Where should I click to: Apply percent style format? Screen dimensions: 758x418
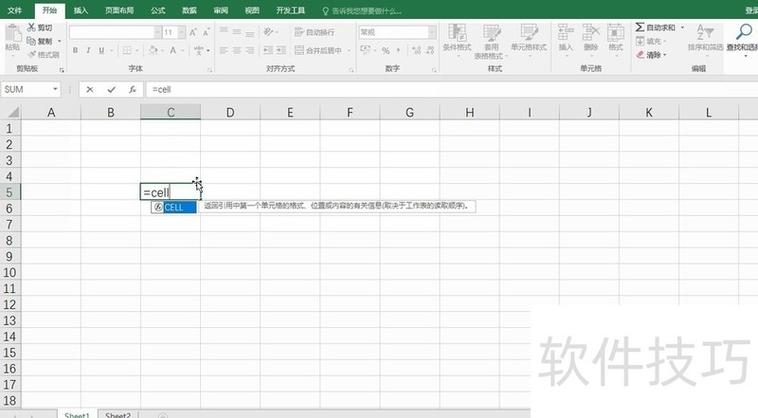(385, 50)
